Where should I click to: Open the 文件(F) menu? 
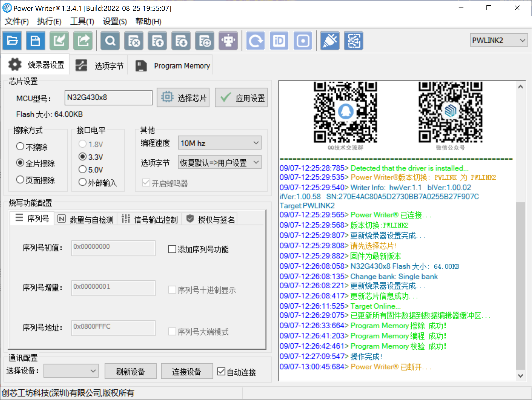(x=17, y=21)
